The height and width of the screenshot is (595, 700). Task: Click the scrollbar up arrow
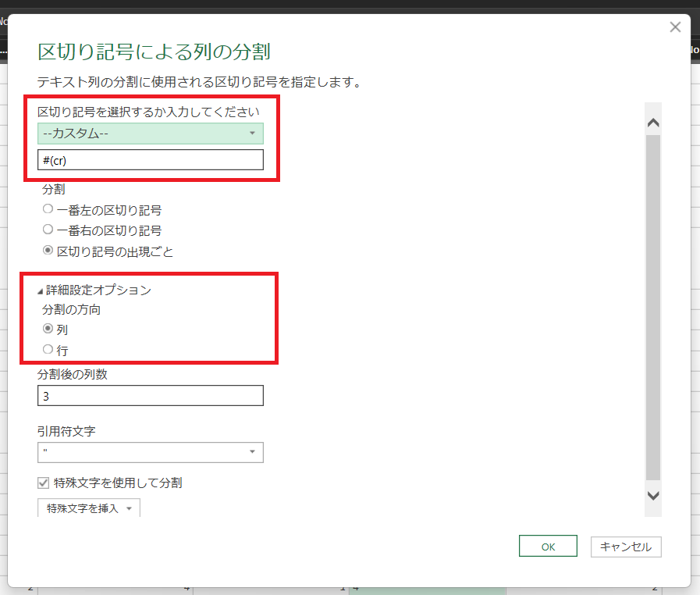[653, 123]
